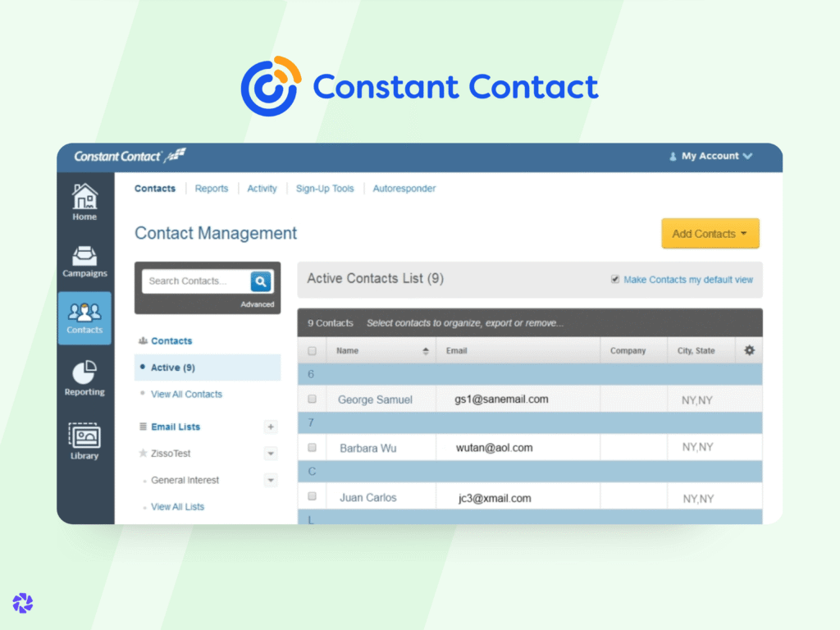Open the Home icon in the sidebar
This screenshot has height=630, width=840.
84,199
